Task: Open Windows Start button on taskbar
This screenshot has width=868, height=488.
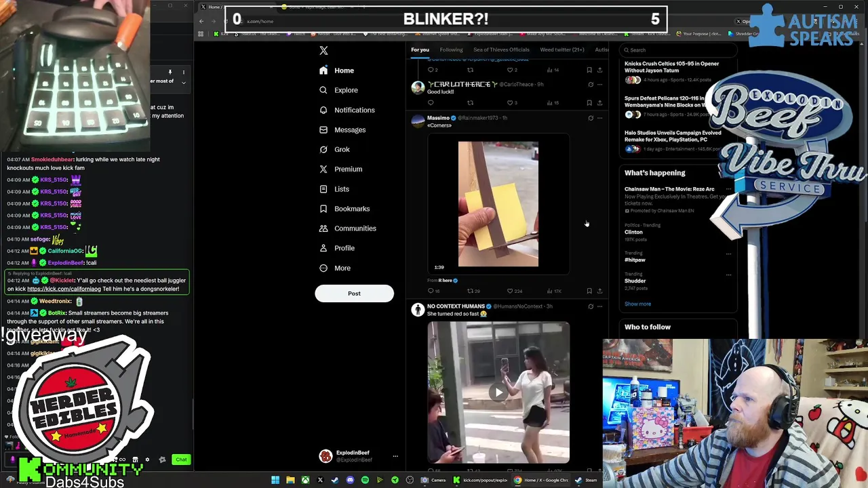Action: [x=275, y=481]
